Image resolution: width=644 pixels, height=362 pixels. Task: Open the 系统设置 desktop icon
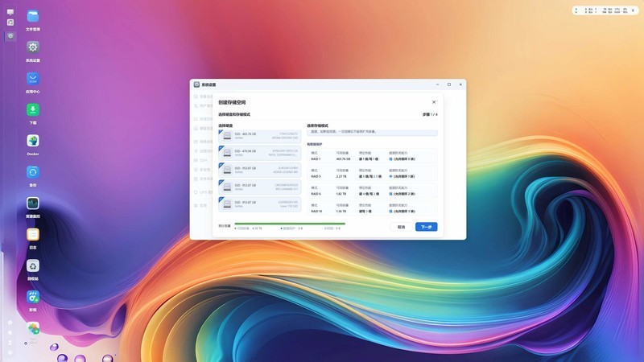pyautogui.click(x=33, y=47)
